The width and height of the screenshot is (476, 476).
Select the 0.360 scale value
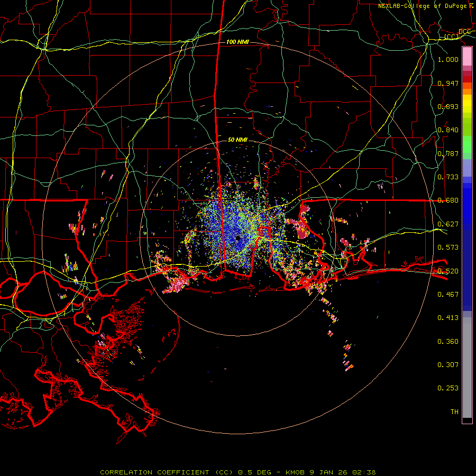coord(448,342)
